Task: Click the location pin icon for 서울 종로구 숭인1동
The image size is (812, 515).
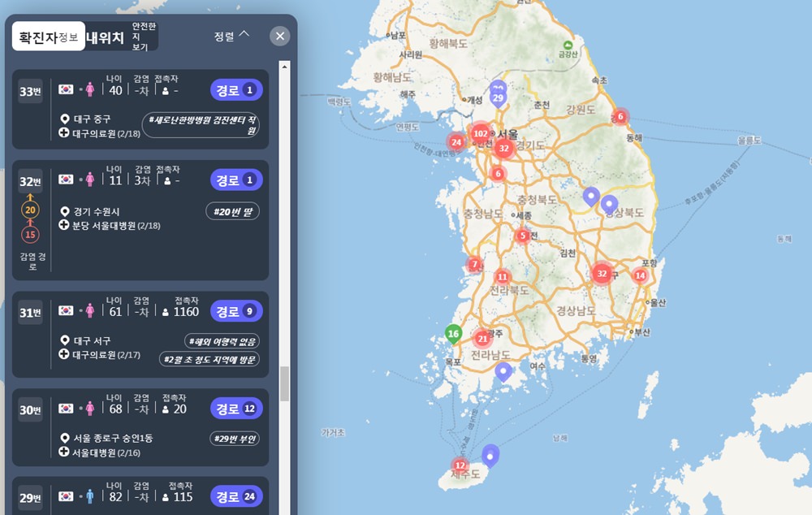Action: [x=65, y=438]
